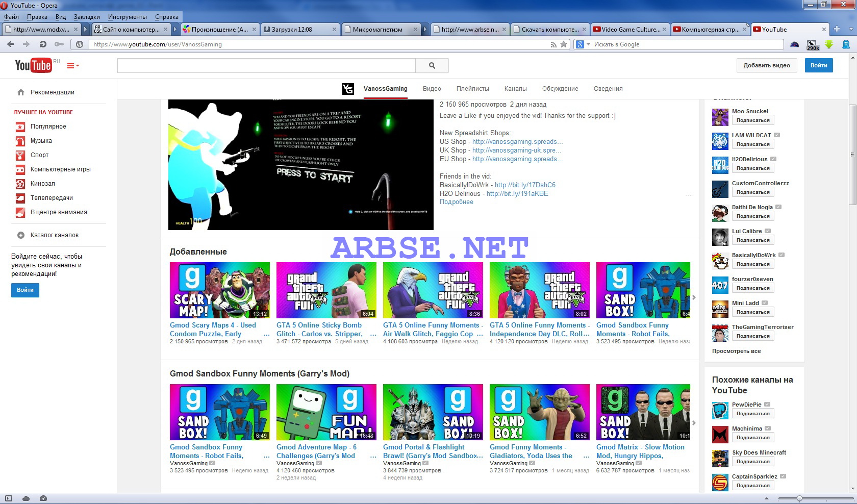857x504 pixels.
Task: Open the Кинозал category
Action: 42,184
